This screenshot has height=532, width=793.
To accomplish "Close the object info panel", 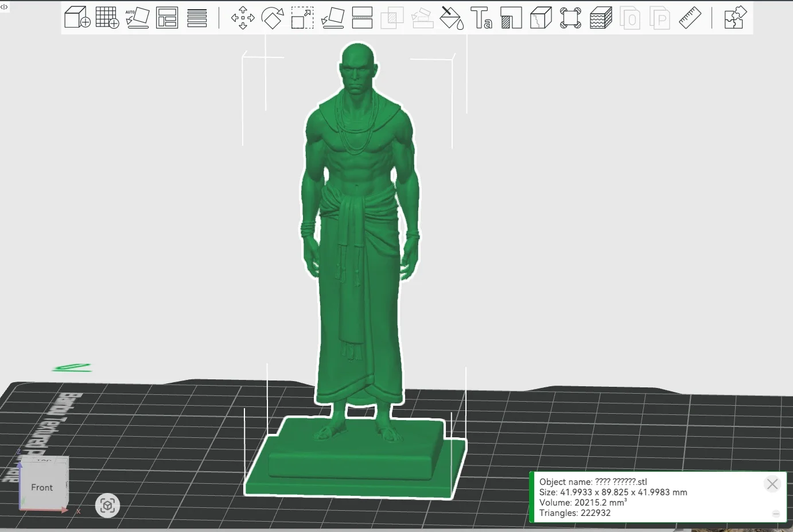I will (x=772, y=484).
